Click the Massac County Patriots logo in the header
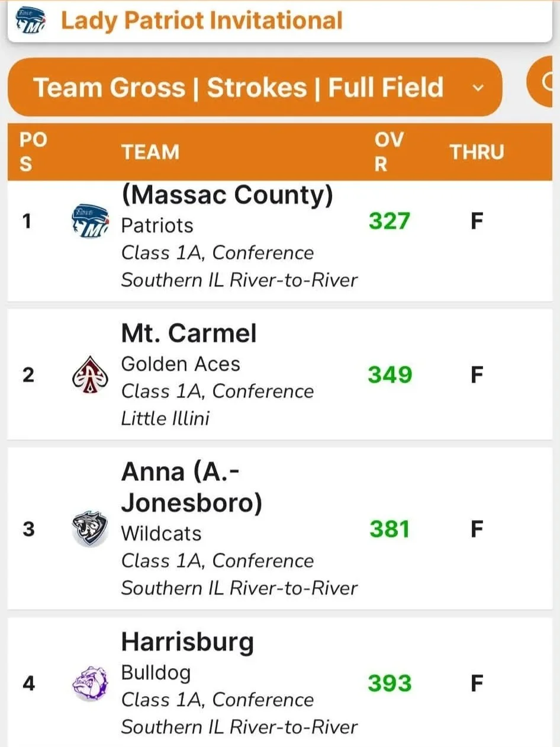The image size is (560, 747). pos(29,21)
